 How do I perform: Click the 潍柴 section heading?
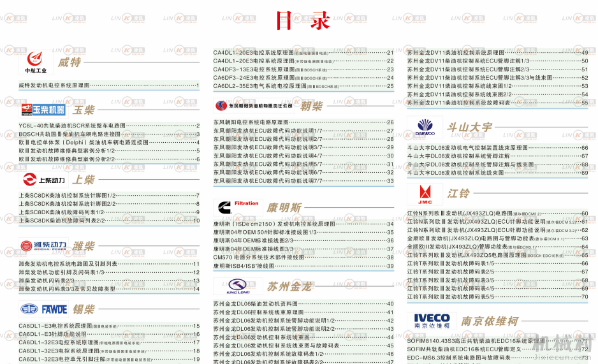click(84, 246)
